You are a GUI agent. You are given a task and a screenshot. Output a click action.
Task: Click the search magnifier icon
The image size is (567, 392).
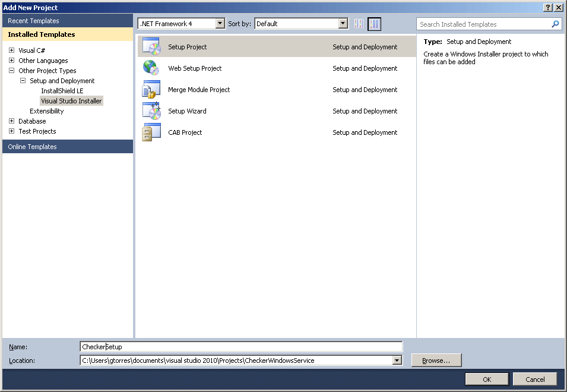coord(555,24)
